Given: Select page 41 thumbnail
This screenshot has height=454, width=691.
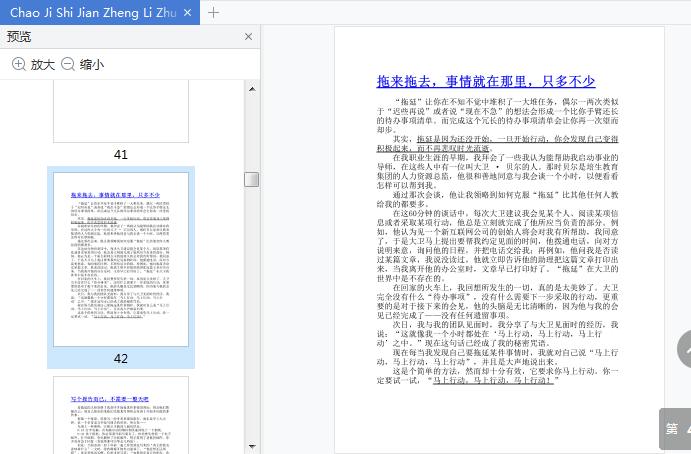Looking at the screenshot, I should point(121,111).
